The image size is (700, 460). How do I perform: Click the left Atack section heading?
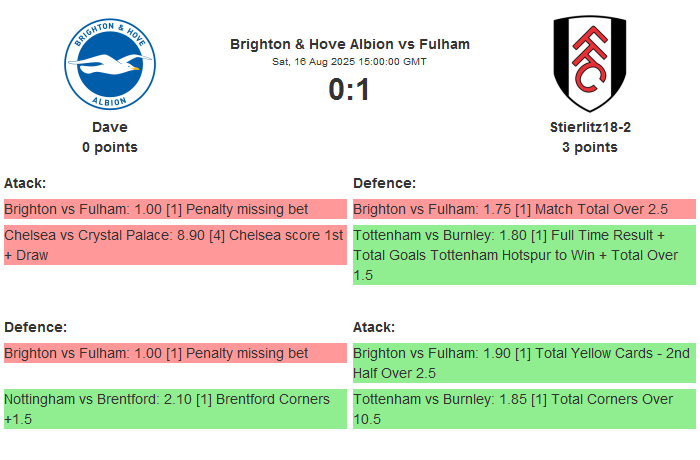[25, 183]
